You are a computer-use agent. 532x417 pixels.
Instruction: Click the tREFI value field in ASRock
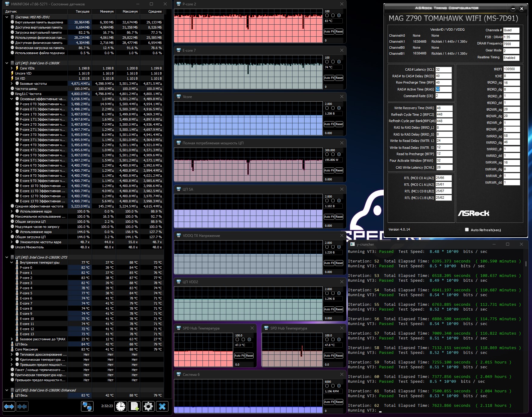512,69
